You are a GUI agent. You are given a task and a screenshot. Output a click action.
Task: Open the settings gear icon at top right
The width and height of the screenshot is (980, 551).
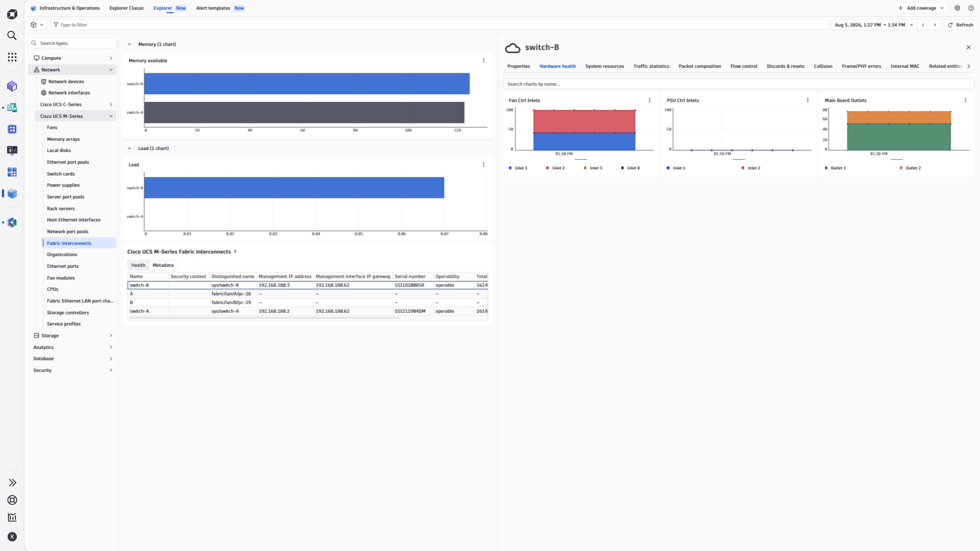(x=957, y=8)
